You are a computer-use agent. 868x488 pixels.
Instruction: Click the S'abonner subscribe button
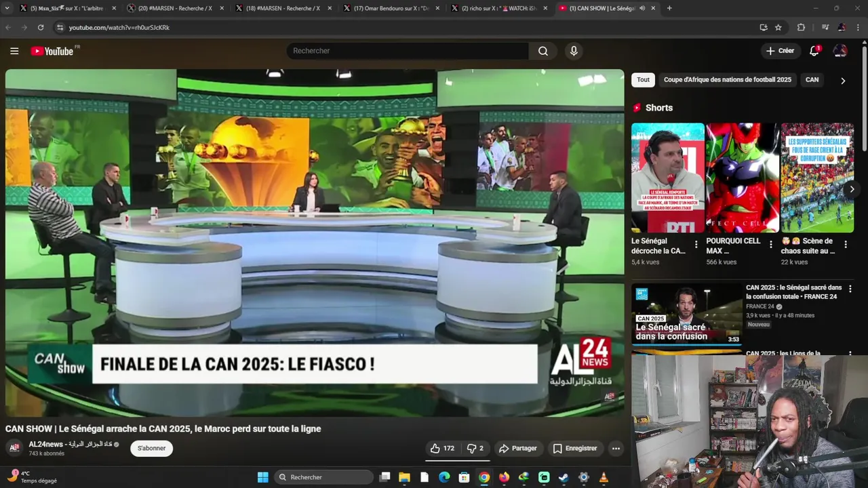tap(152, 448)
